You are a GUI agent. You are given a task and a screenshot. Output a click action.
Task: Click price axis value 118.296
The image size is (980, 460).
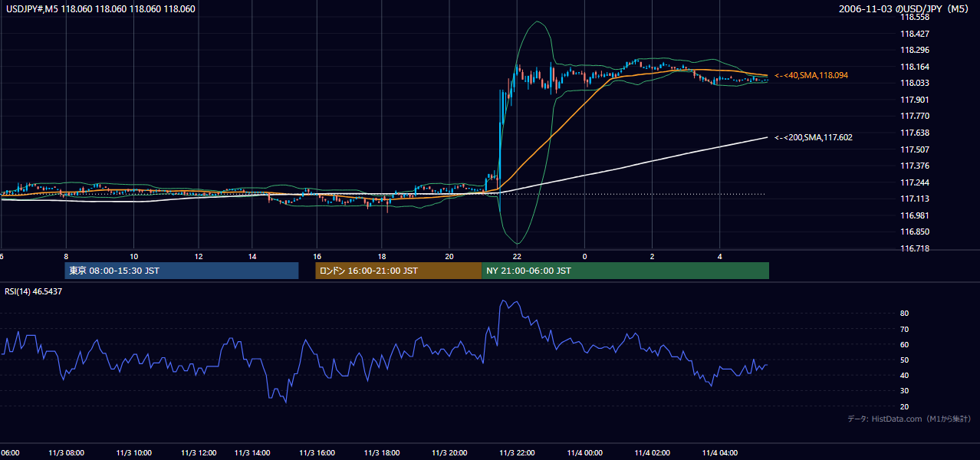pos(915,50)
